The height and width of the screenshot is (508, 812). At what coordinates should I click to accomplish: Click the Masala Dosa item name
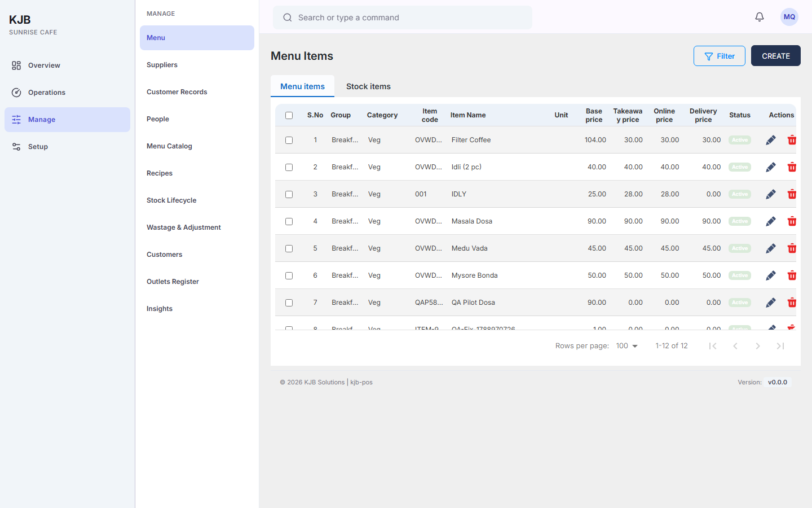tap(472, 221)
